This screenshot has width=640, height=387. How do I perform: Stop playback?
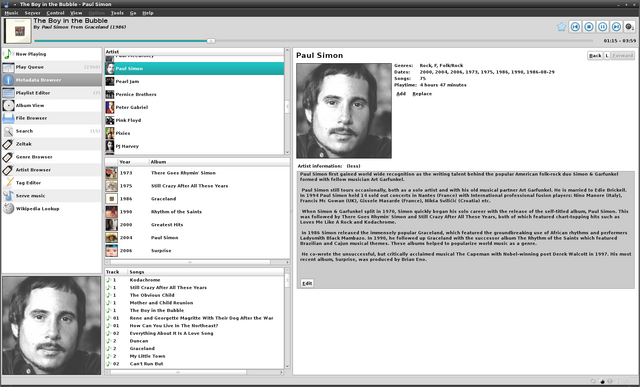coord(589,27)
